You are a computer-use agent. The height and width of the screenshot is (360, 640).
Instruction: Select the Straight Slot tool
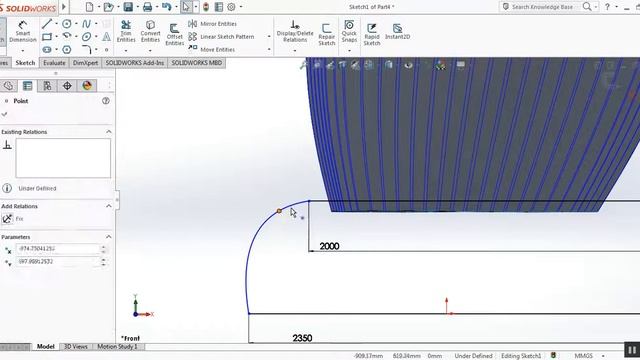click(47, 49)
